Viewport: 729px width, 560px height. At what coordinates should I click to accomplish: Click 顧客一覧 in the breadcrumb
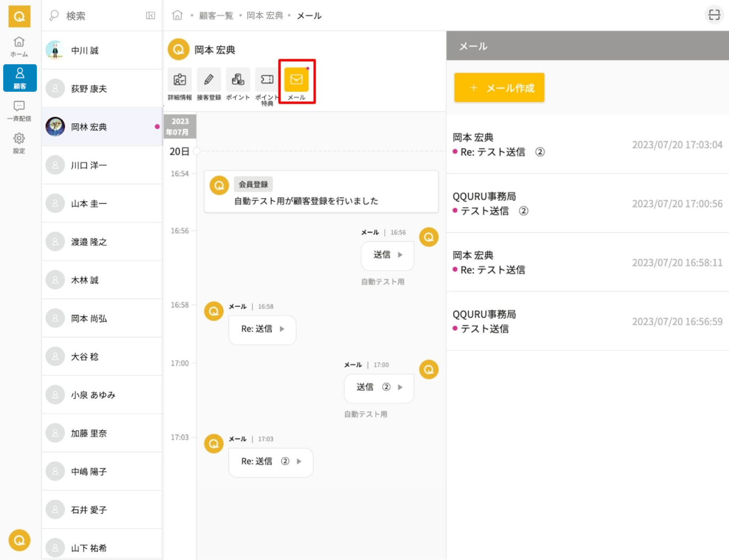coord(216,15)
